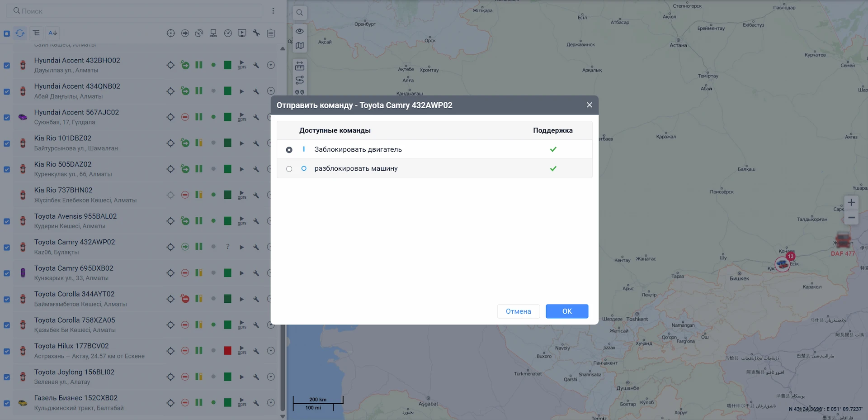Locate Hyundai Accent 432BHO02 with its crosshair icon
The width and height of the screenshot is (868, 420).
click(x=170, y=65)
